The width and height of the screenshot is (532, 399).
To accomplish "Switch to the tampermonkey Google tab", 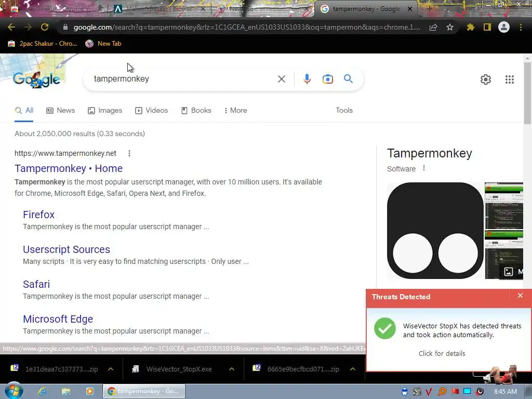I will tap(366, 9).
